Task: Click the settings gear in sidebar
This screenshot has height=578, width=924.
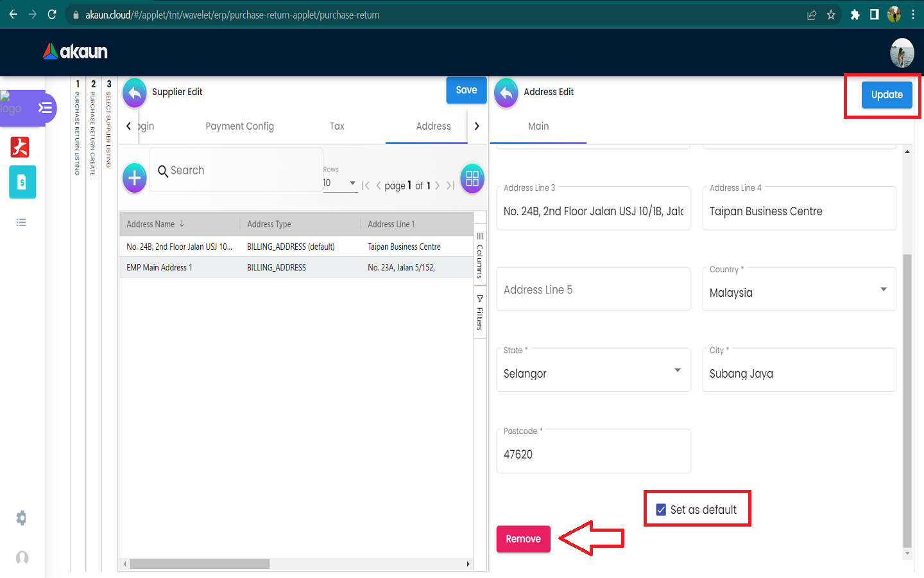Action: tap(21, 518)
